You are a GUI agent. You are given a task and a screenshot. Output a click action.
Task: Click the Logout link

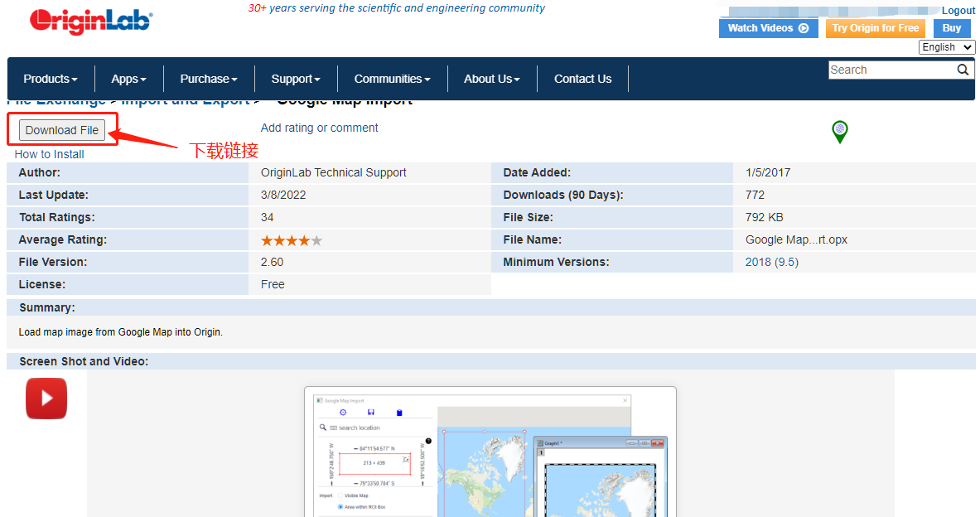pyautogui.click(x=958, y=11)
